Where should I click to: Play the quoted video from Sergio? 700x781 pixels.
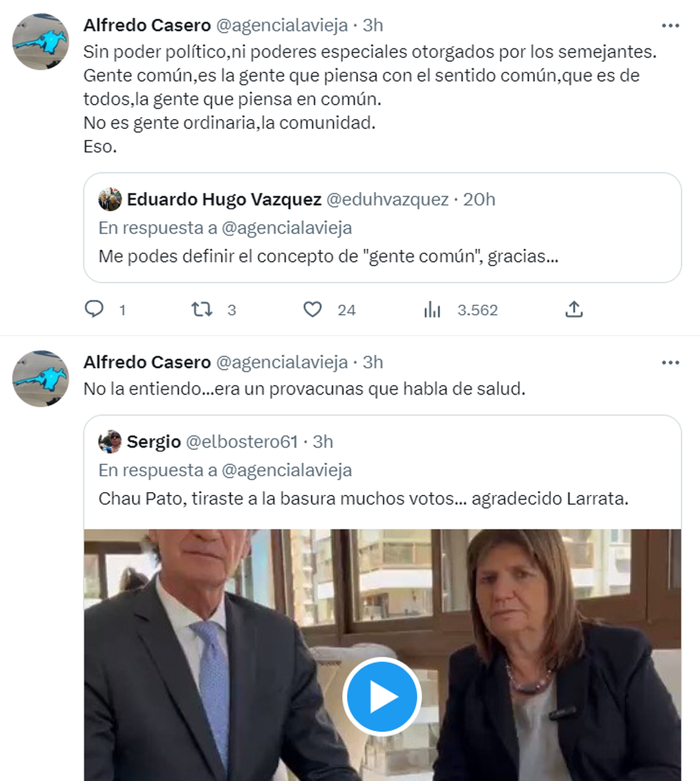(x=381, y=696)
